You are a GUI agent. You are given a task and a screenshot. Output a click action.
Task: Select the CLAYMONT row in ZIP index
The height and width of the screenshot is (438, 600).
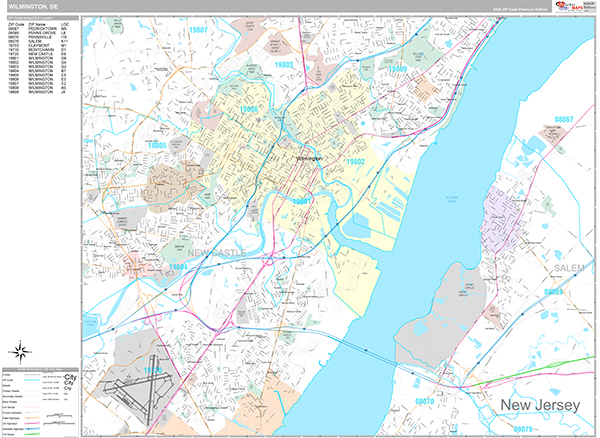coord(40,46)
